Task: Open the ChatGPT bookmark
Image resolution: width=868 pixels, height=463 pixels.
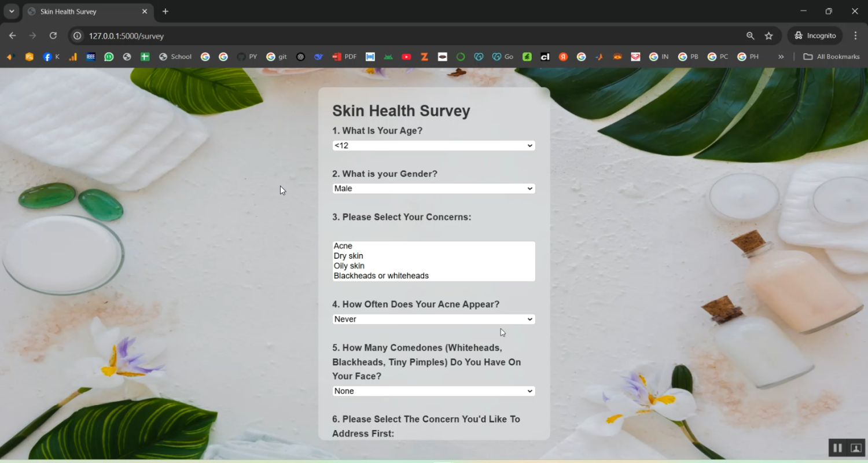Action: coord(300,57)
